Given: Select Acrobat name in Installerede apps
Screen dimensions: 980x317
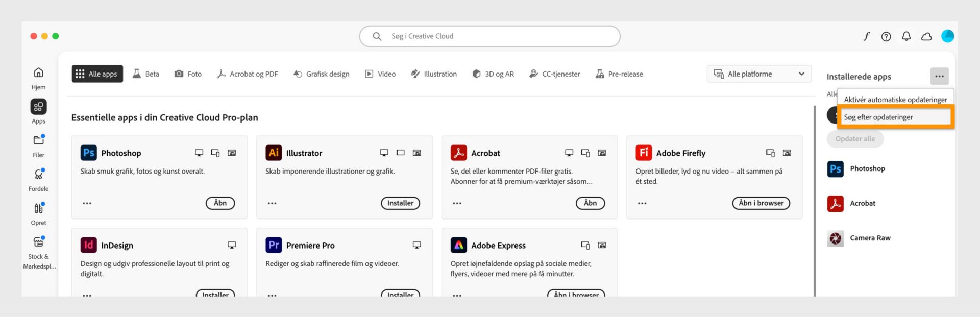Looking at the screenshot, I should click(863, 203).
